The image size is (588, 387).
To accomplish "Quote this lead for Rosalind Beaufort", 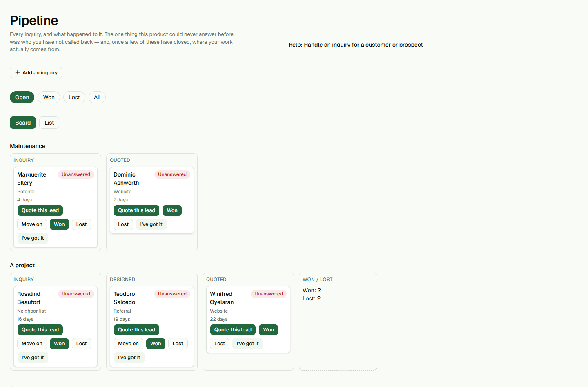I will click(x=40, y=330).
